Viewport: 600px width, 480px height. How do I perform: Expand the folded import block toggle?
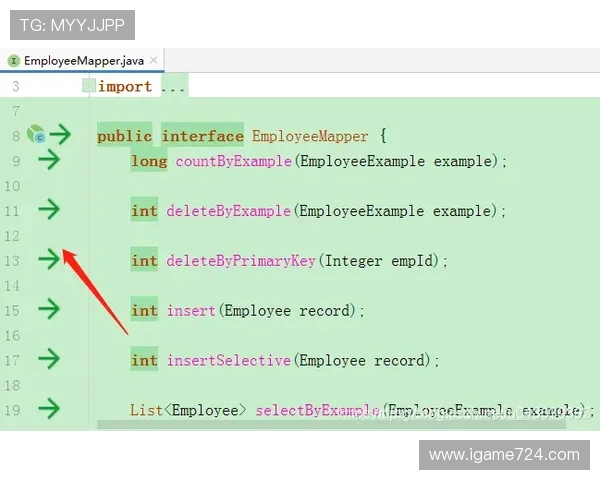[x=89, y=86]
